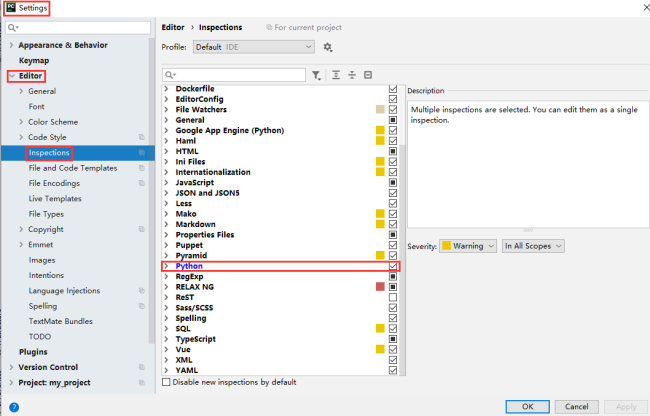
Task: Click the OK button
Action: pyautogui.click(x=528, y=406)
